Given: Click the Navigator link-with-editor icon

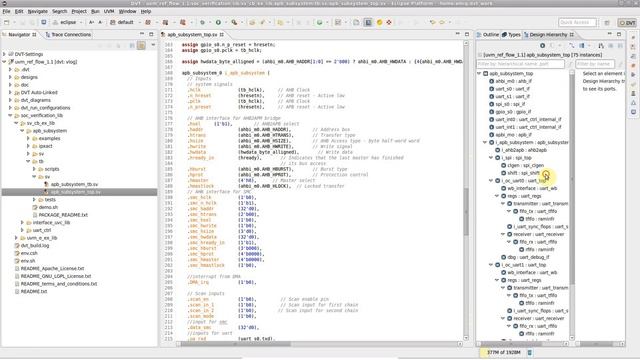Looking at the screenshot, I should pos(141,45).
